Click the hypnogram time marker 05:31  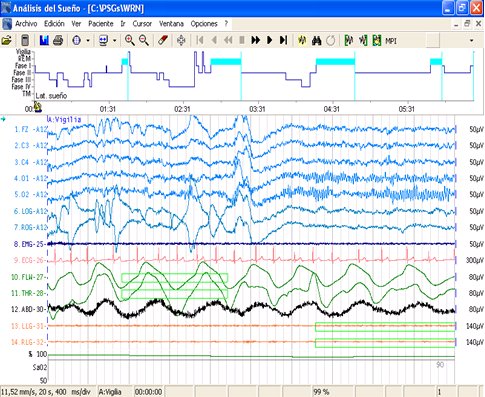point(406,109)
